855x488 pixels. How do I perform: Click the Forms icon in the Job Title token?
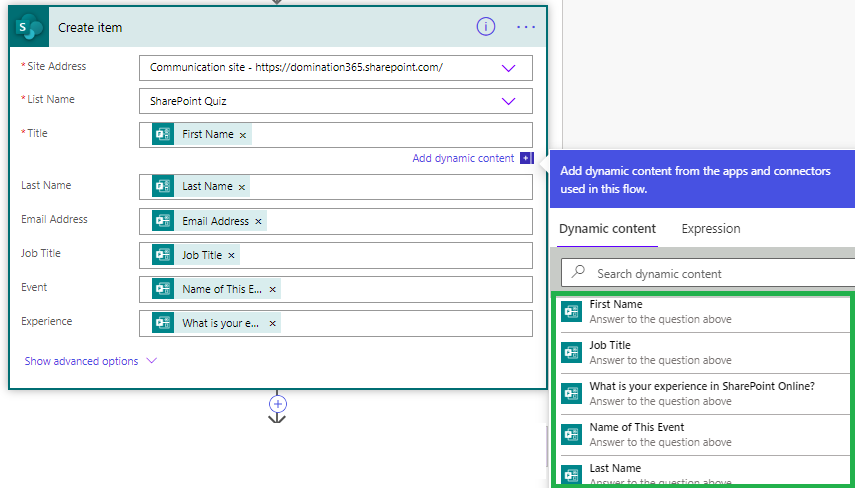pyautogui.click(x=163, y=255)
